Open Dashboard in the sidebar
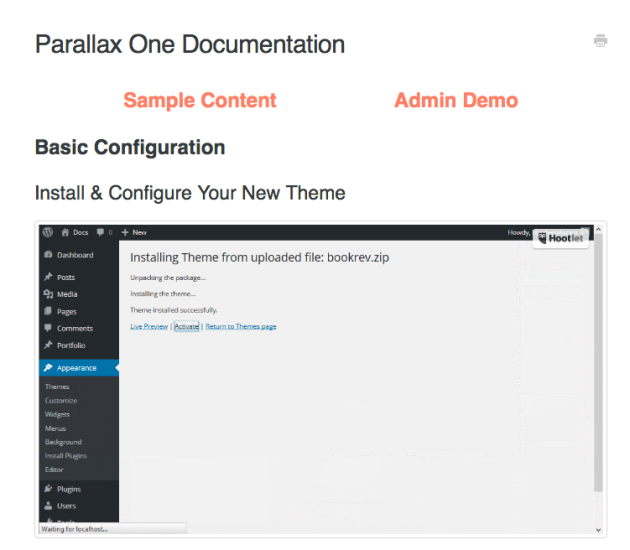This screenshot has width=630, height=550. coord(75,255)
